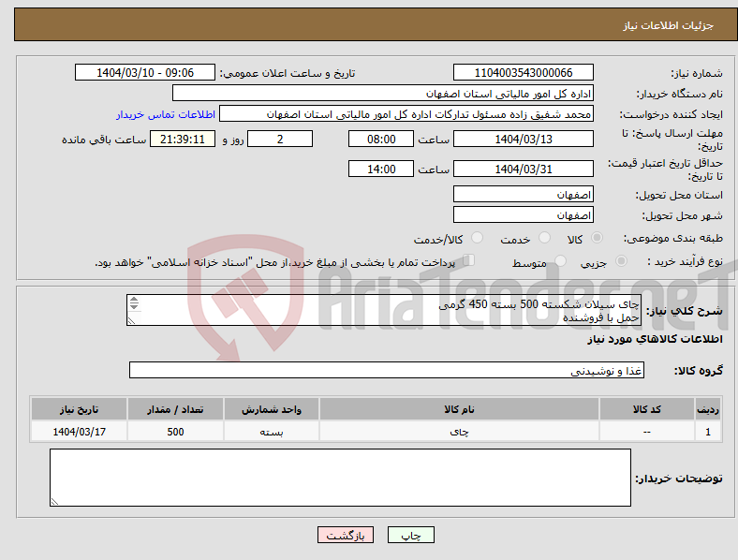This screenshot has height=560, width=738.
Task: Click the چاپ (print) button
Action: coord(411,535)
